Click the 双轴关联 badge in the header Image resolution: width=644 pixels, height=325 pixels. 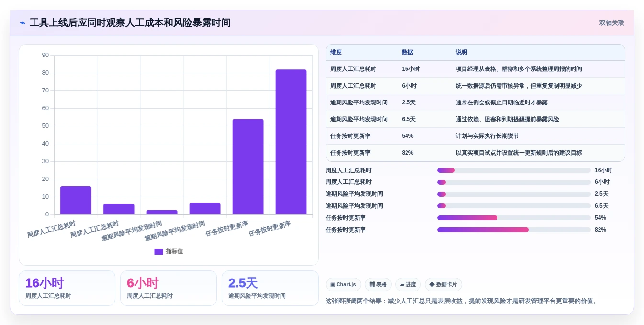611,23
